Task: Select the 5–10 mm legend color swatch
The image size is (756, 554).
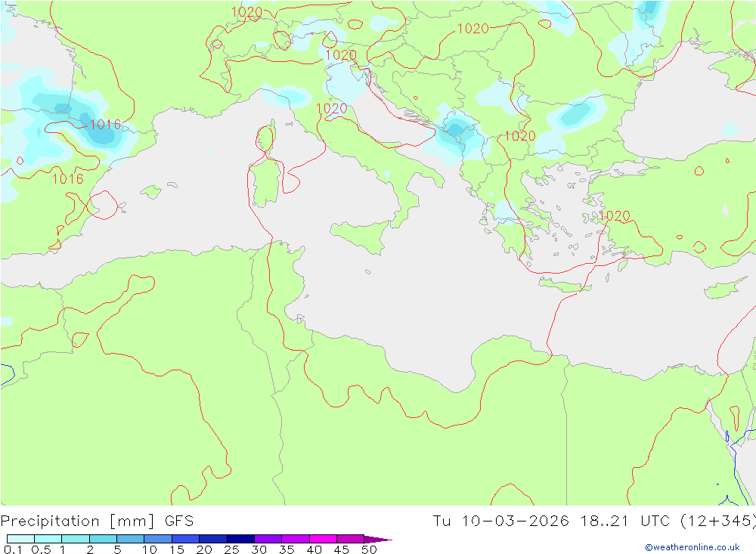Action: pos(130,539)
